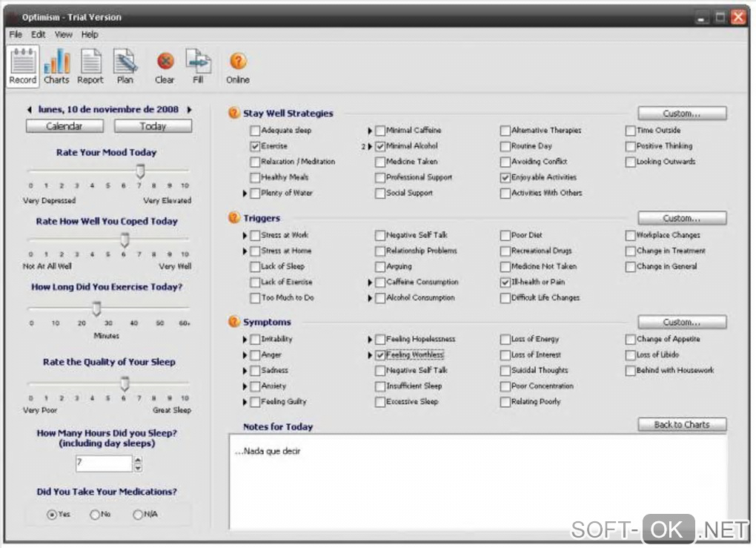Image resolution: width=756 pixels, height=548 pixels.
Task: Uncheck Ill-health or Pain checkbox
Action: tap(505, 283)
